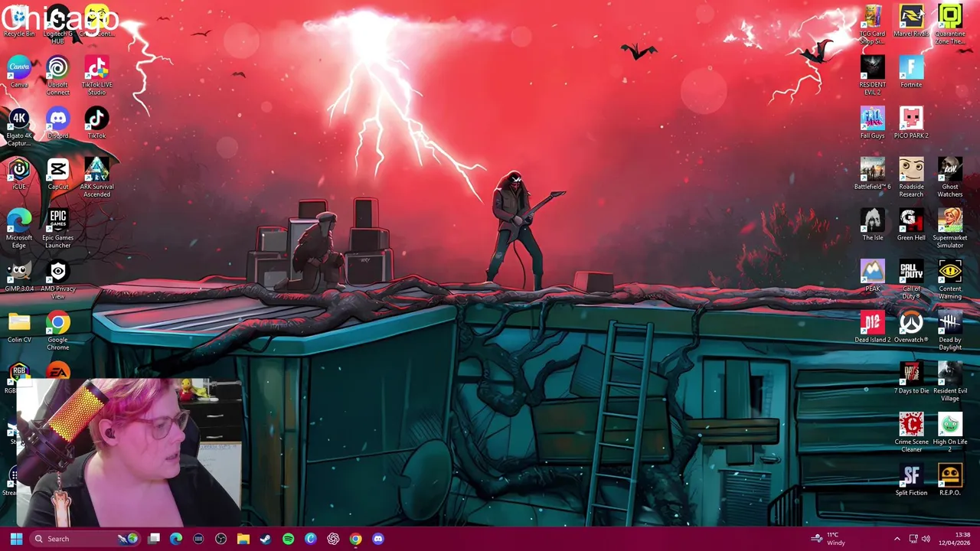Open Google Chrome desktop shortcut

57,331
